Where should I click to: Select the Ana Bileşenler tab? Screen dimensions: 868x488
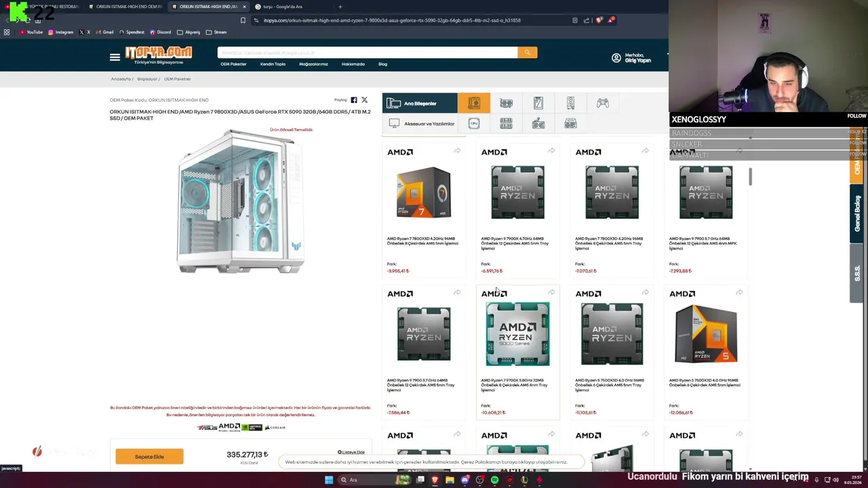point(420,103)
